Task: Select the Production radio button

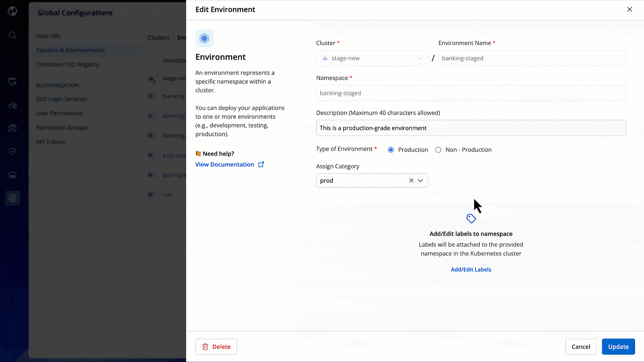Action: tap(391, 150)
